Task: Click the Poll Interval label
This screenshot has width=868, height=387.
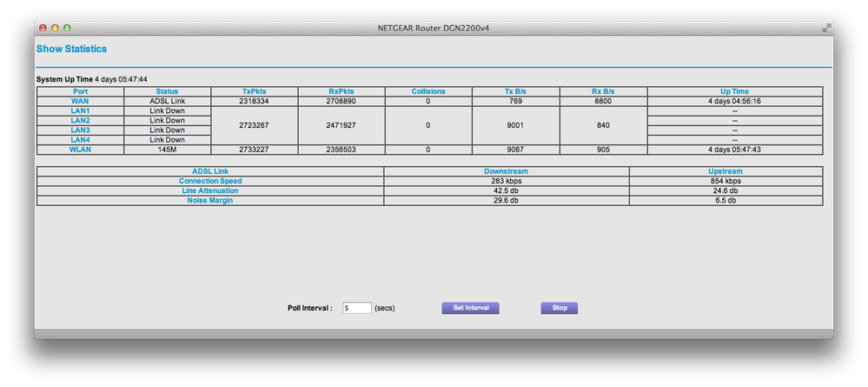Action: tap(310, 308)
